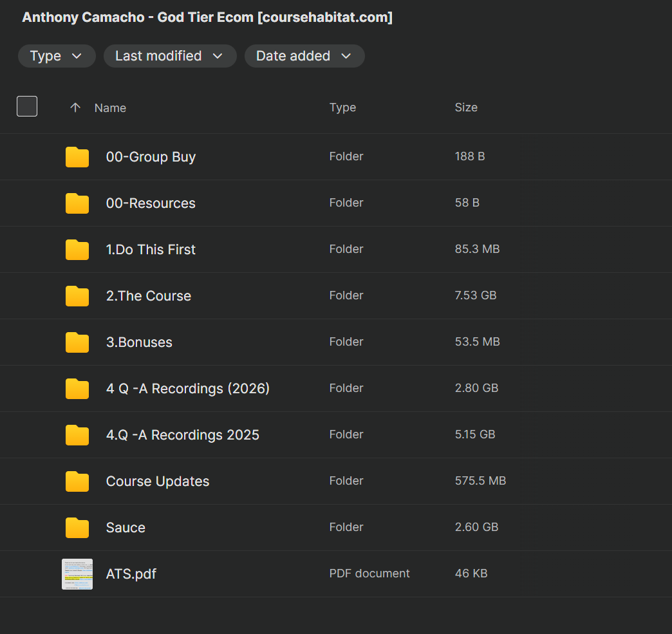Expand the Last modified filter
Viewport: 672px width, 634px height.
click(x=169, y=56)
